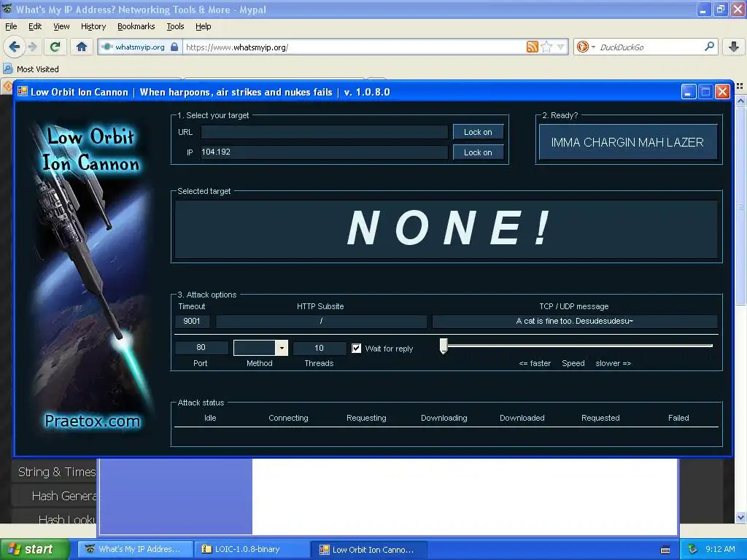Open the Downloads arrow button
This screenshot has height=560, width=747.
734,47
